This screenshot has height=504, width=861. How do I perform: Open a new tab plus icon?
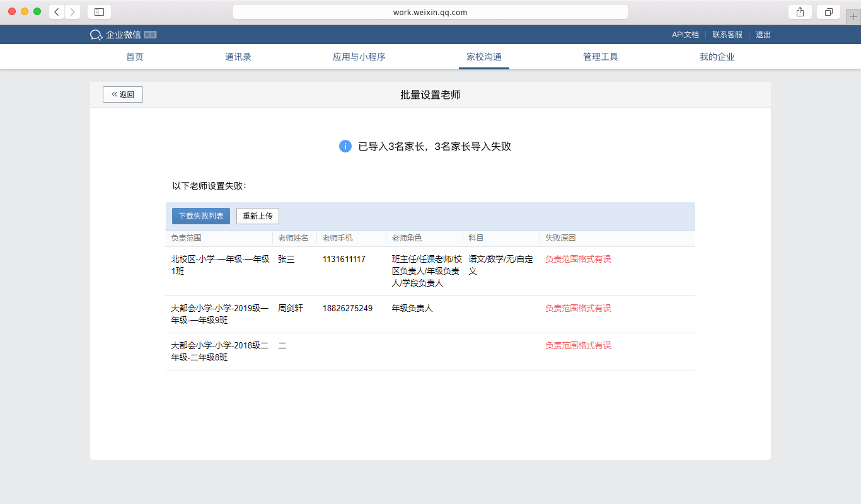854,16
